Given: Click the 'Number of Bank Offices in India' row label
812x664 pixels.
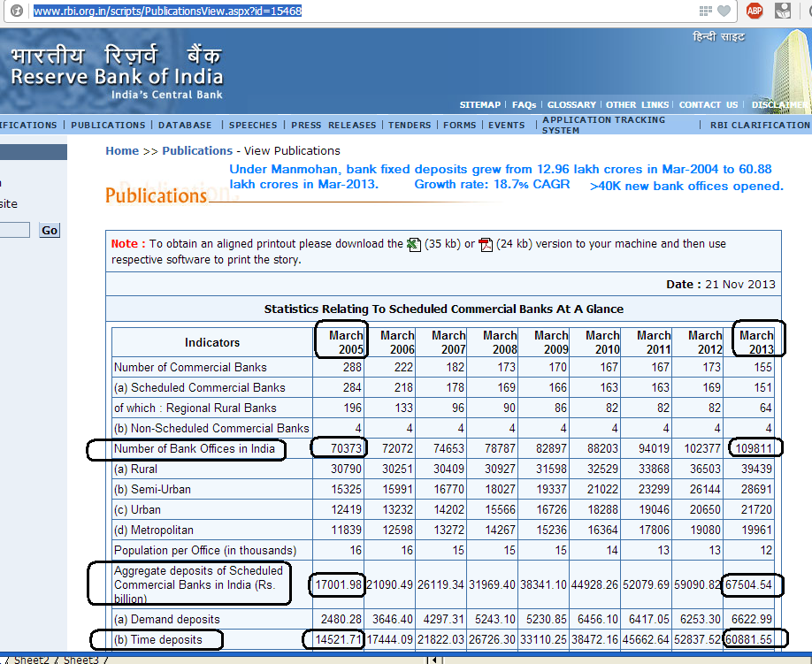Looking at the screenshot, I should [x=195, y=448].
